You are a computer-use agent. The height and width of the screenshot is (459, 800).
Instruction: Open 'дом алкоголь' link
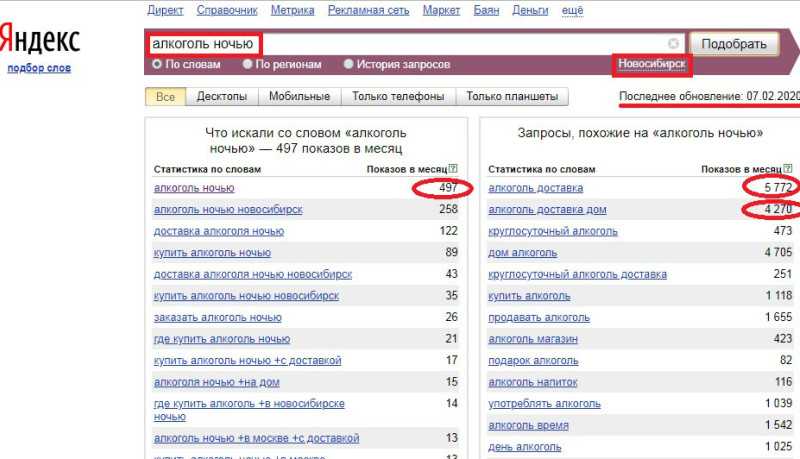pos(522,253)
